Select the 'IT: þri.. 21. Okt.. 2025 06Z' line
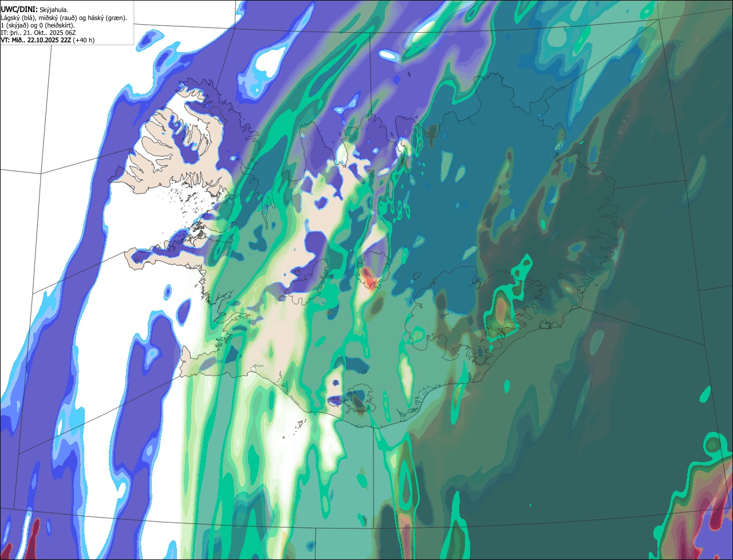The image size is (733, 560). 38,33
